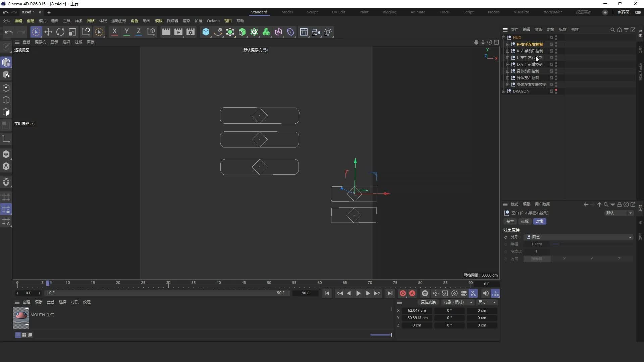Click the Render View clapperboard icon
The image size is (644, 362).
point(166,32)
